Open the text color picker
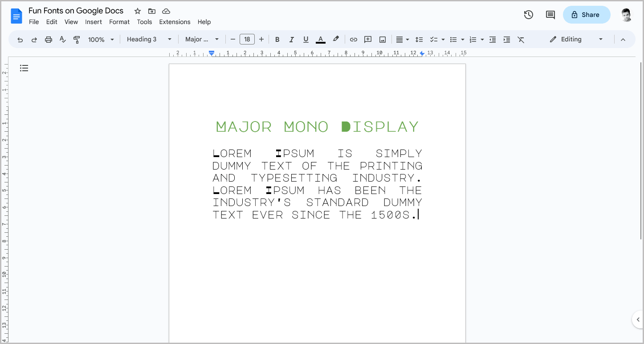Viewport: 644px width, 344px height. [x=320, y=39]
